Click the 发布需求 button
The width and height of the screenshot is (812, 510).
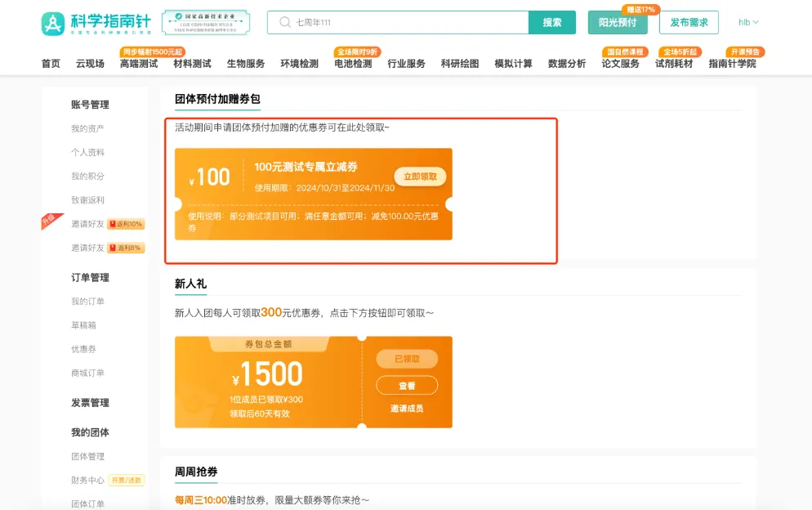[x=689, y=23]
